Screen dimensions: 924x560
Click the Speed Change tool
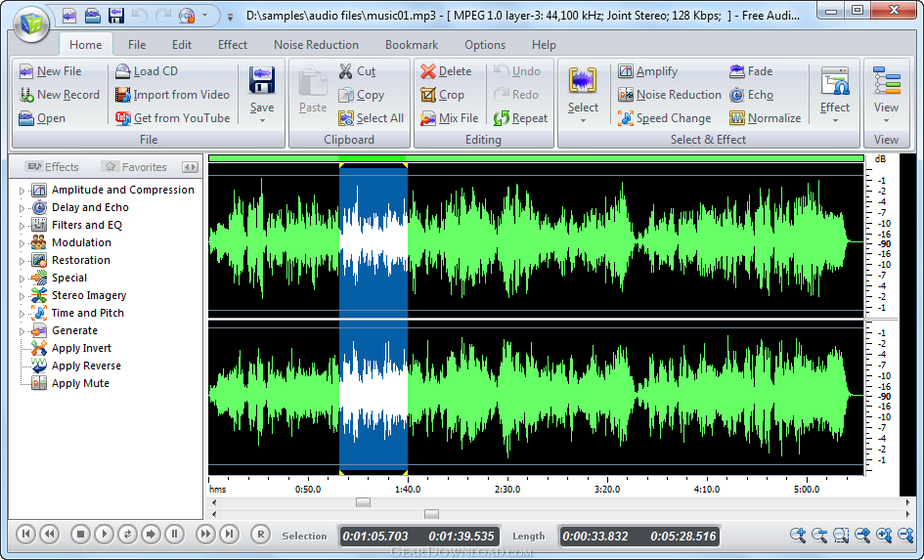click(627, 118)
